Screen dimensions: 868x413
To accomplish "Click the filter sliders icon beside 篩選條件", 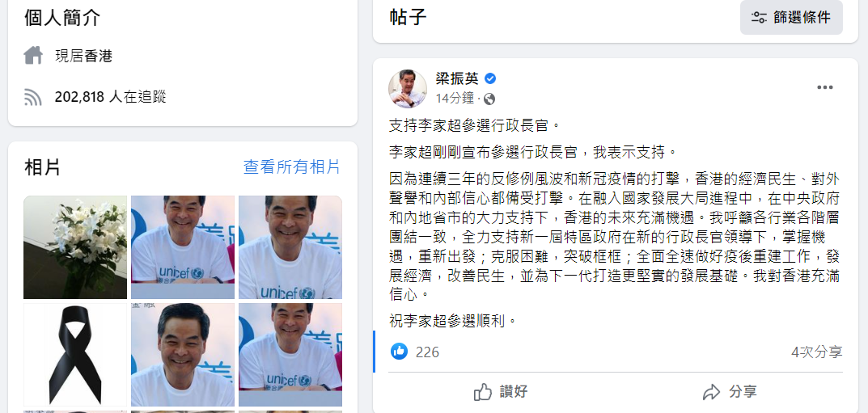I will [759, 18].
